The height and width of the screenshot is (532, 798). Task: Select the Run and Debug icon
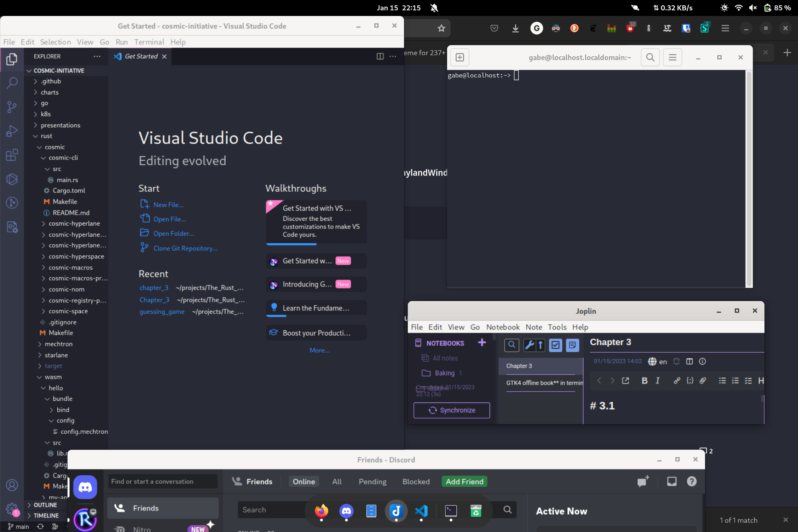12,131
